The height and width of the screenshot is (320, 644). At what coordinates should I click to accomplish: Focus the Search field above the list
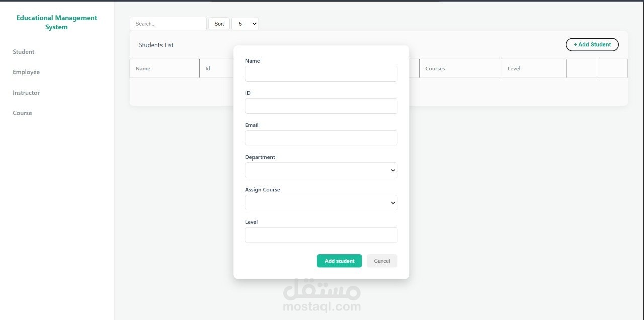(168, 24)
